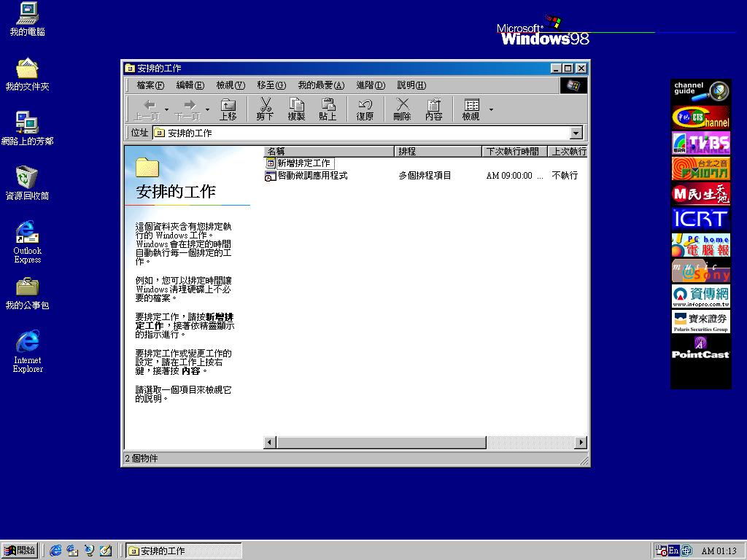Image resolution: width=747 pixels, height=560 pixels.
Task: Click the horizontal scrollbar thumb
Action: pos(381,443)
